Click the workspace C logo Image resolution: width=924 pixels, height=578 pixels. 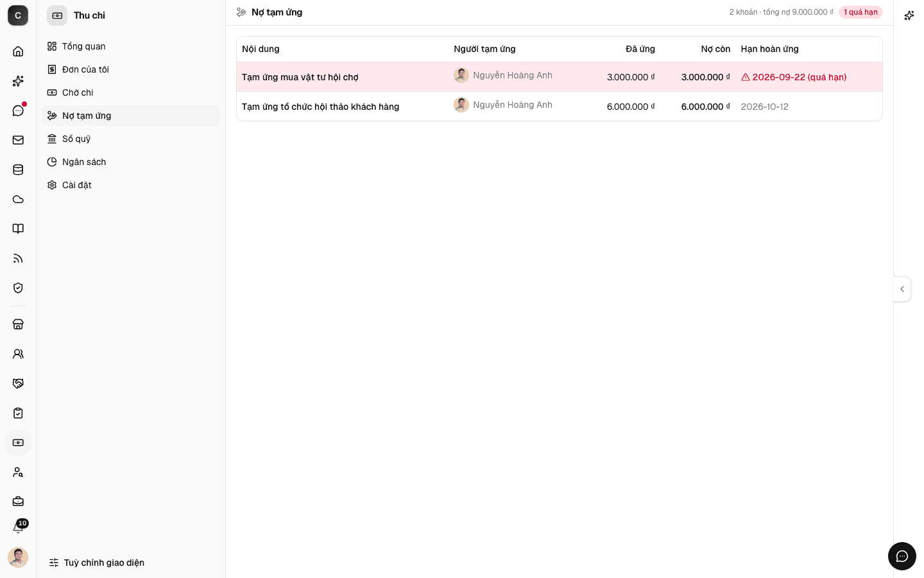coord(18,15)
